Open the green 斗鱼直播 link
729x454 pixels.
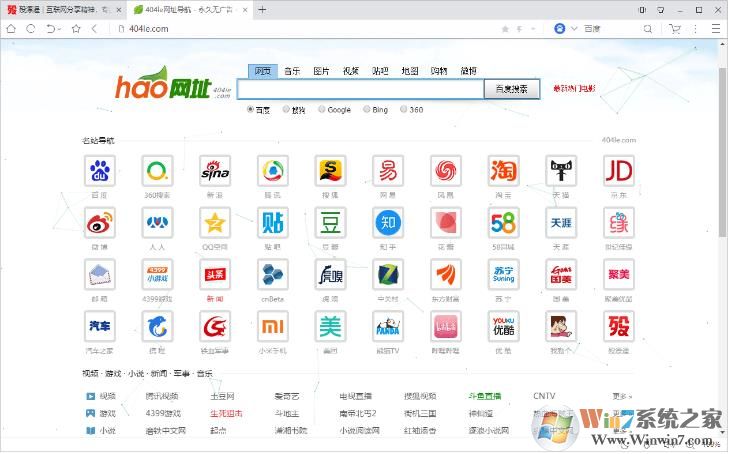(484, 396)
